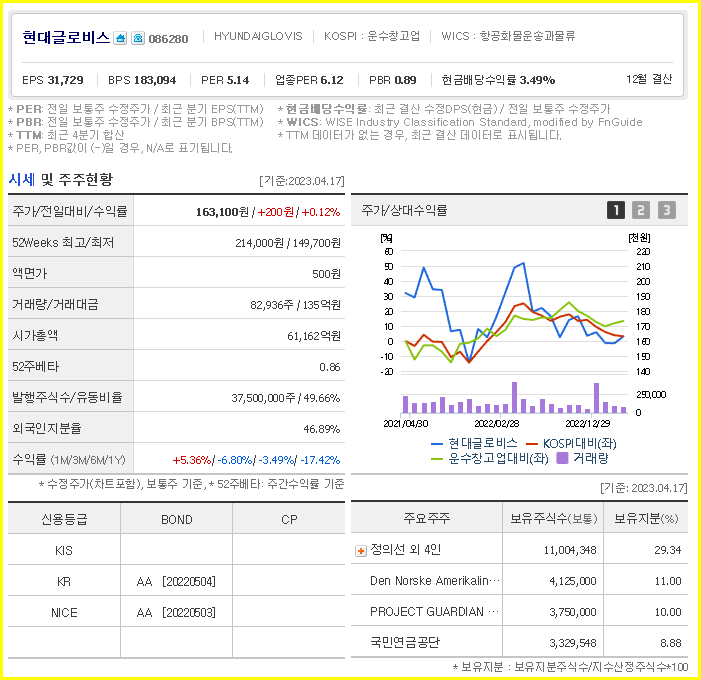The image size is (701, 680).
Task: Click the KOSPI대비(좌) red legend entry
Action: coord(571,443)
